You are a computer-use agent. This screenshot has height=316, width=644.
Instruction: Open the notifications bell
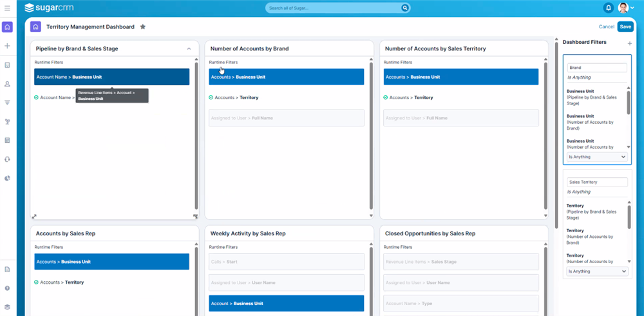pos(608,8)
